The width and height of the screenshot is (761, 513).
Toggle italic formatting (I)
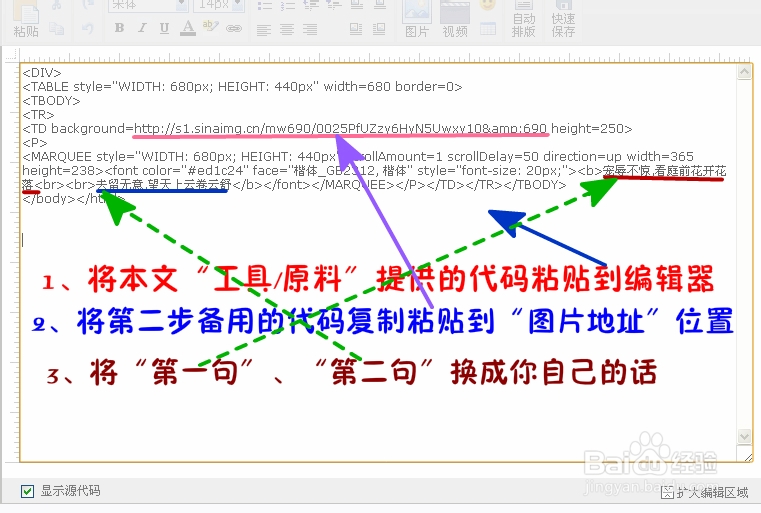pos(142,28)
